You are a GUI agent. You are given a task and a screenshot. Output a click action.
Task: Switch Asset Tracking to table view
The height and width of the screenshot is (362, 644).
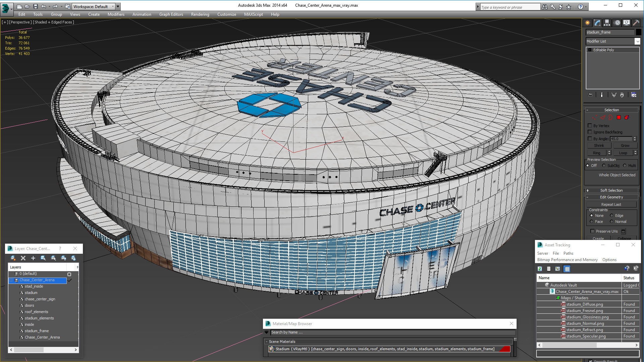click(567, 269)
